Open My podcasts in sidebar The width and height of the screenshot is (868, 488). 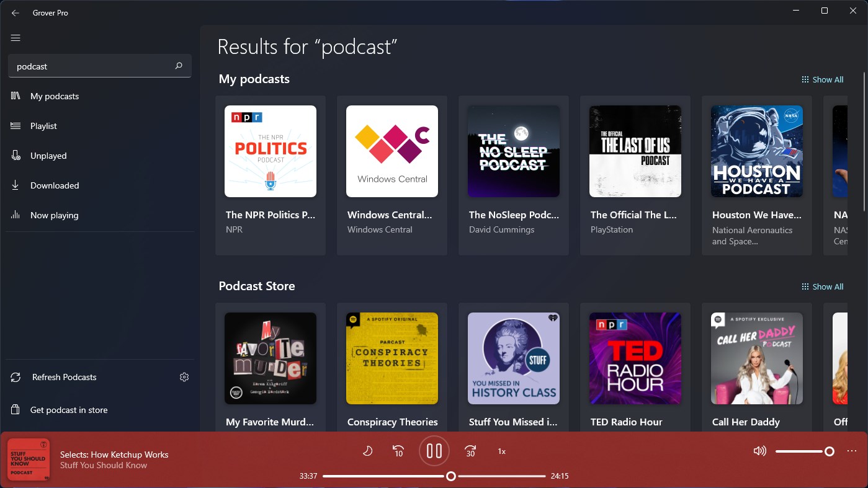[55, 96]
